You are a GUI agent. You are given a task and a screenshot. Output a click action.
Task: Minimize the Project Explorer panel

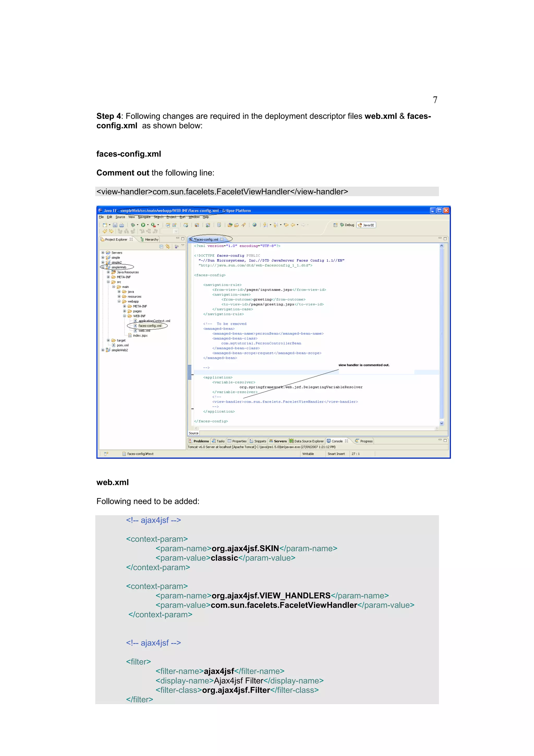(178, 238)
